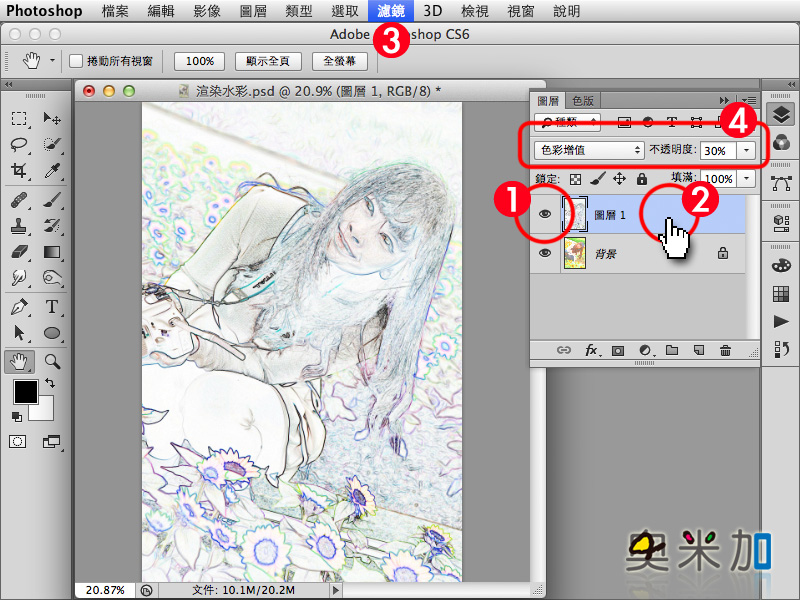800x600 pixels.
Task: Select the History Brush tool
Action: 52,226
